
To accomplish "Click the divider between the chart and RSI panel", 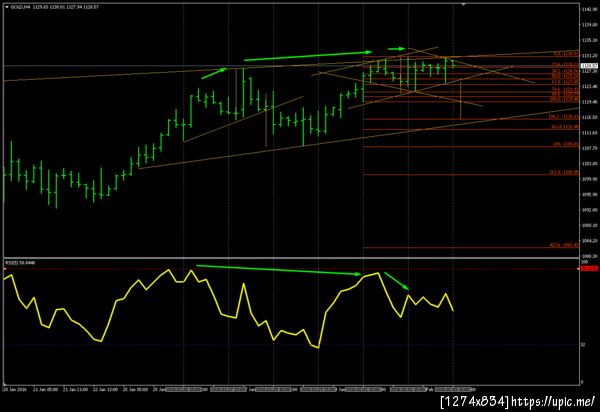I will [291, 258].
